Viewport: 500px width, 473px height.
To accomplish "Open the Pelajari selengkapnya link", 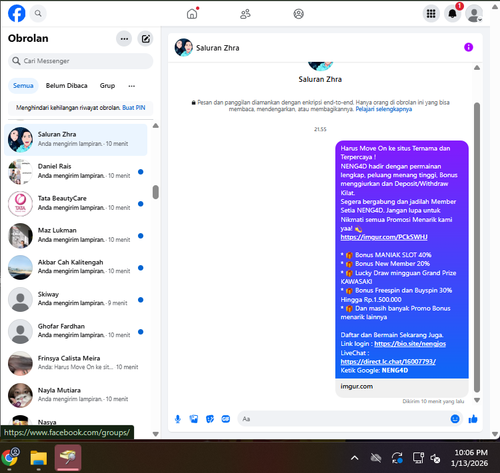I will (x=384, y=109).
